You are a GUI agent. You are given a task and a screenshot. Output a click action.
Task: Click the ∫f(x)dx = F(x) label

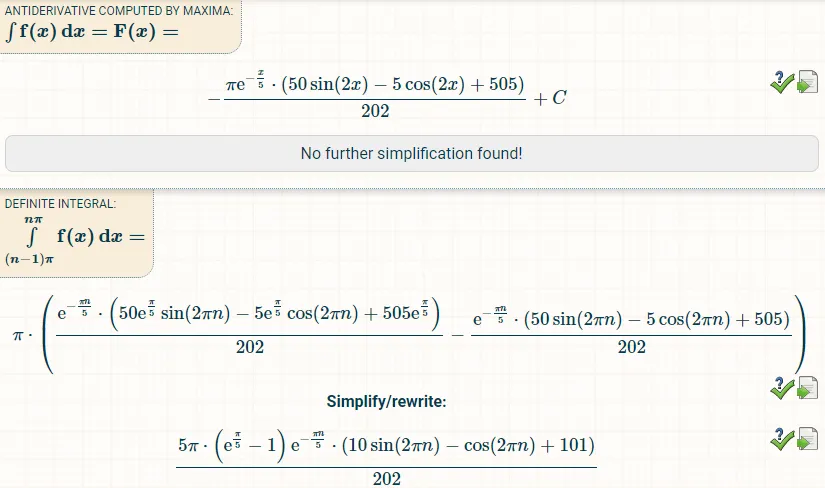click(x=92, y=32)
